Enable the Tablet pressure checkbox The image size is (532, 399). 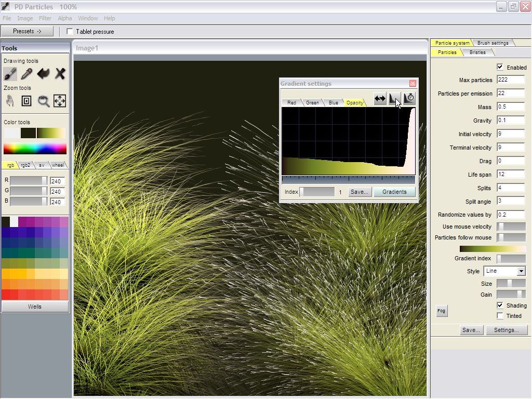pyautogui.click(x=70, y=32)
